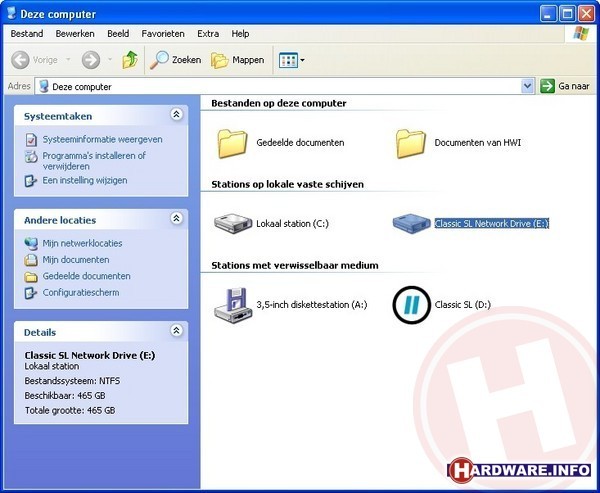Open the forward history dropdown arrow

(110, 59)
